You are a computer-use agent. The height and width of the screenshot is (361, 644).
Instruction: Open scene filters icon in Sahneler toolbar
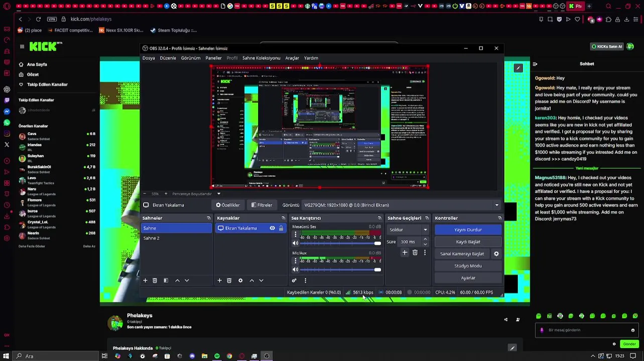point(166,280)
